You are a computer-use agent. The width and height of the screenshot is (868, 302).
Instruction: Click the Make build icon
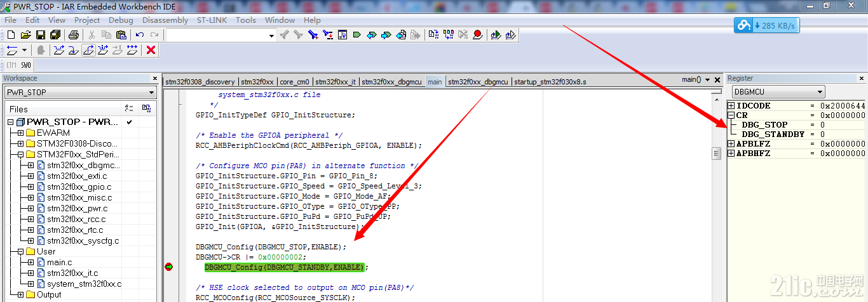coord(448,35)
